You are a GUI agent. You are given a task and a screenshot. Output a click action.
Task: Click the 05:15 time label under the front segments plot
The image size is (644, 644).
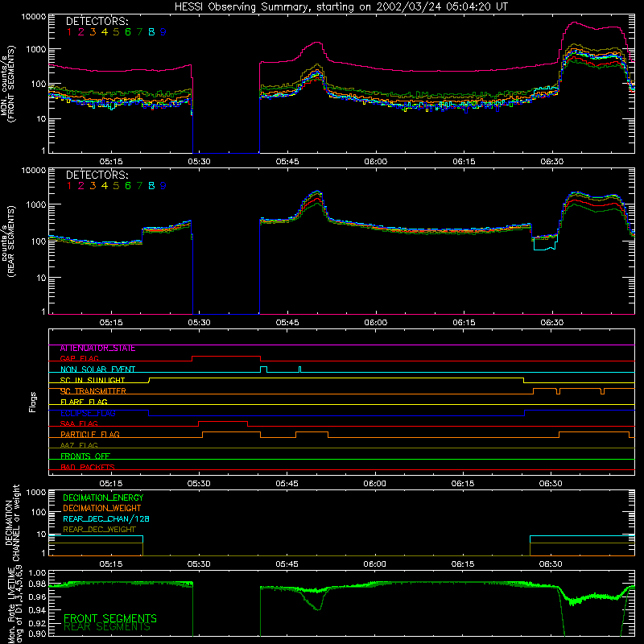tap(111, 162)
